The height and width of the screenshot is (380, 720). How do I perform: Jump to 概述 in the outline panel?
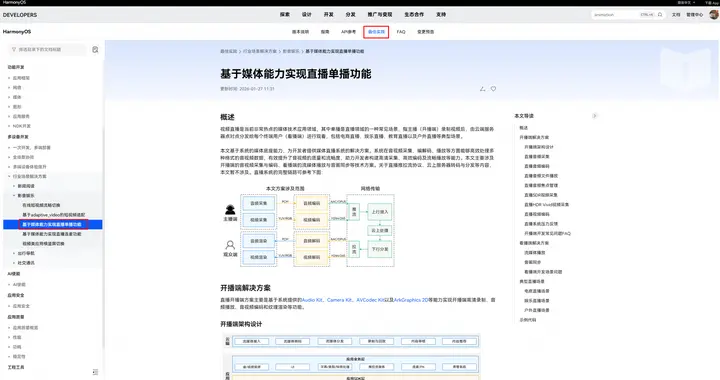click(x=523, y=128)
